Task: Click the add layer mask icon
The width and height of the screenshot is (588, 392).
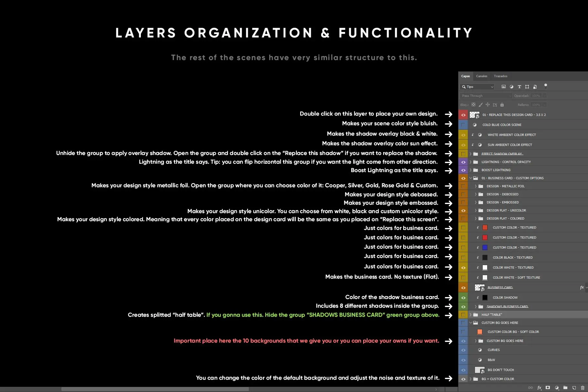Action: coord(548,388)
